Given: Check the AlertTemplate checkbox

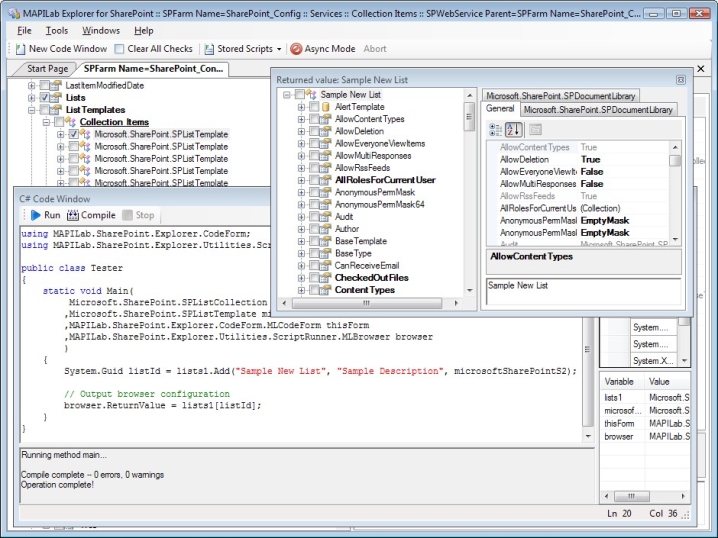Looking at the screenshot, I should click(313, 107).
